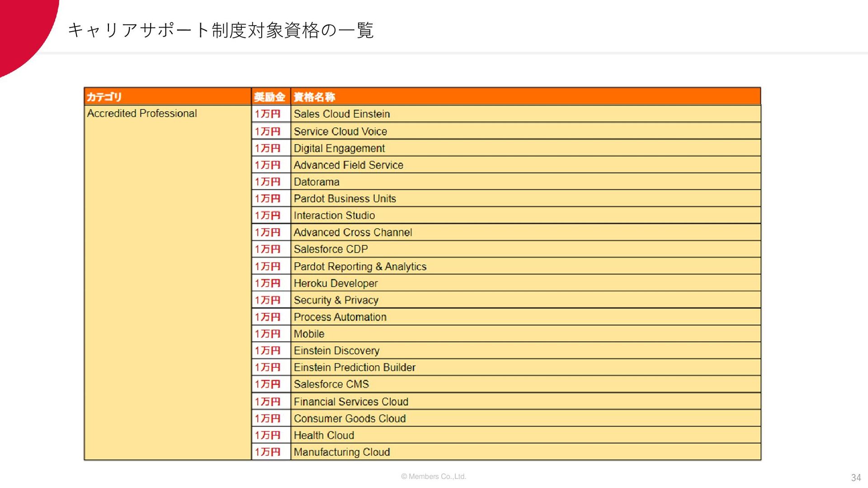Click the slide title キャリアサポート制度対象資格の一覧

[221, 30]
